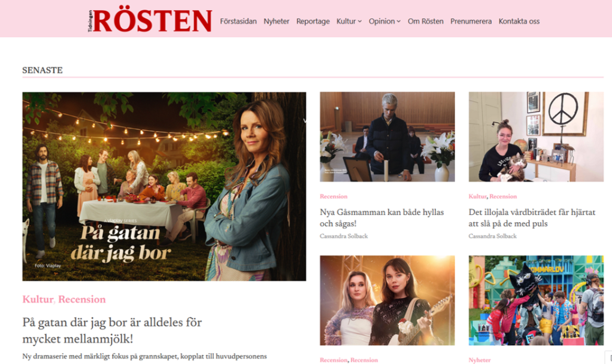Expand the Opinion menu chevron
Image resolution: width=612 pixels, height=364 pixels.
398,22
